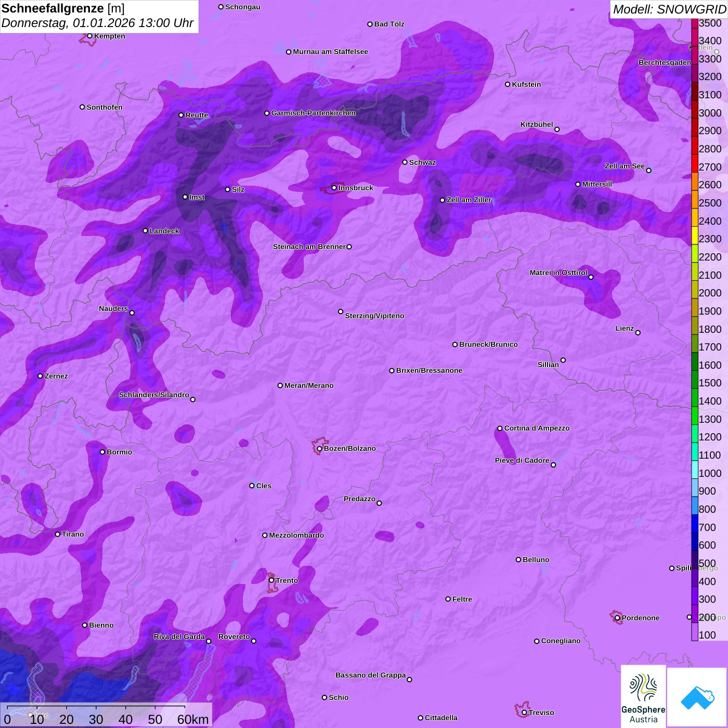Click the scale bar ruler

[96, 707]
